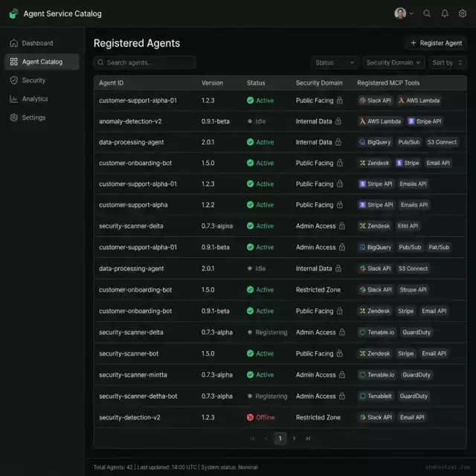
Task: Click Zendesk tag in security-scanner-delta Active row
Action: click(375, 226)
